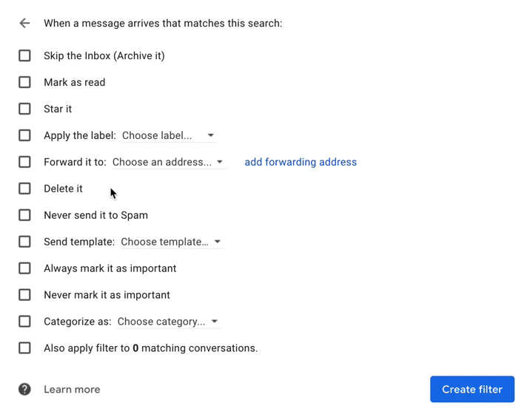Image resolution: width=530 pixels, height=420 pixels.
Task: Expand the Choose category dropdown
Action: [x=168, y=322]
